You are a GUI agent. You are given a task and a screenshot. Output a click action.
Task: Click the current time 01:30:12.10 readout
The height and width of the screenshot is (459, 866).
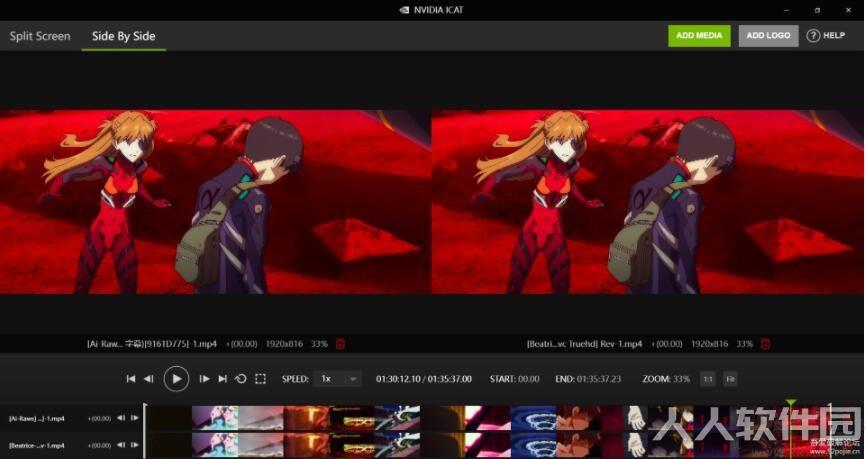click(398, 379)
